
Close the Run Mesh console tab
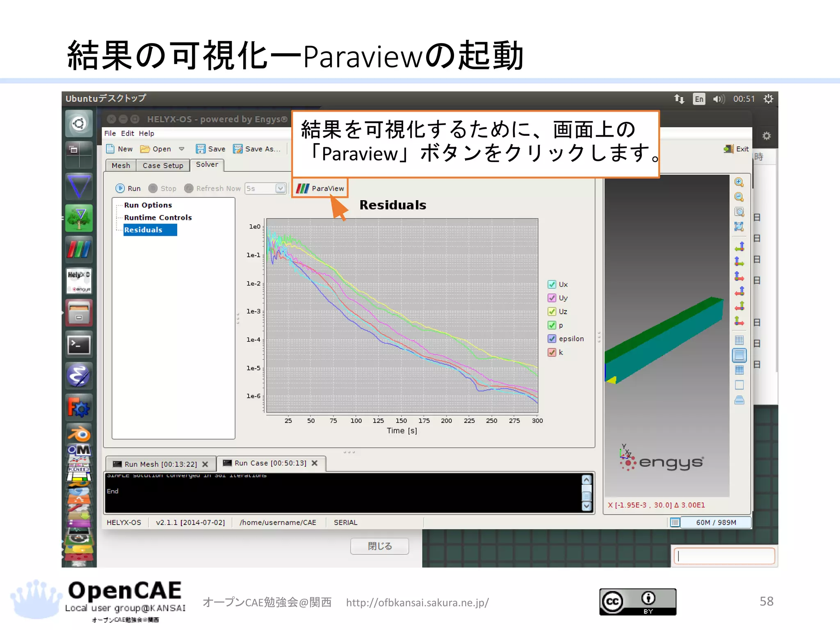pos(205,464)
